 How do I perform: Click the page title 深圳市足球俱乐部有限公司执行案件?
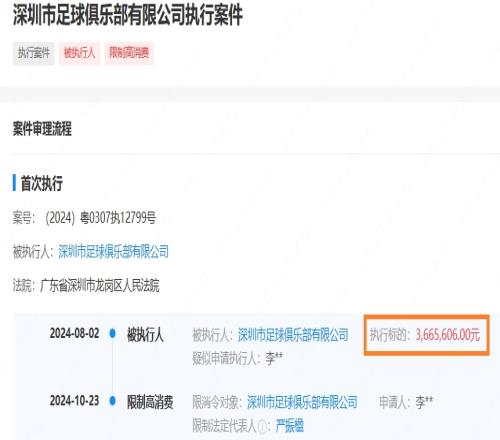[x=128, y=16]
